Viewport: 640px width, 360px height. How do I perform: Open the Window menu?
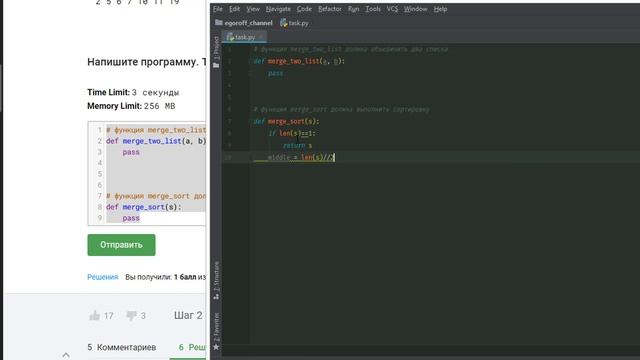point(415,9)
